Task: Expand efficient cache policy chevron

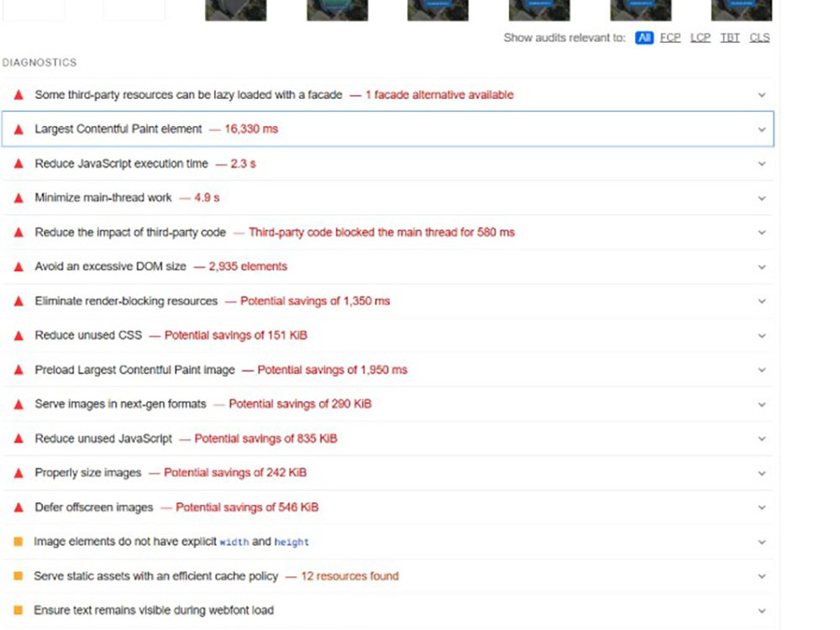Action: pos(761,576)
